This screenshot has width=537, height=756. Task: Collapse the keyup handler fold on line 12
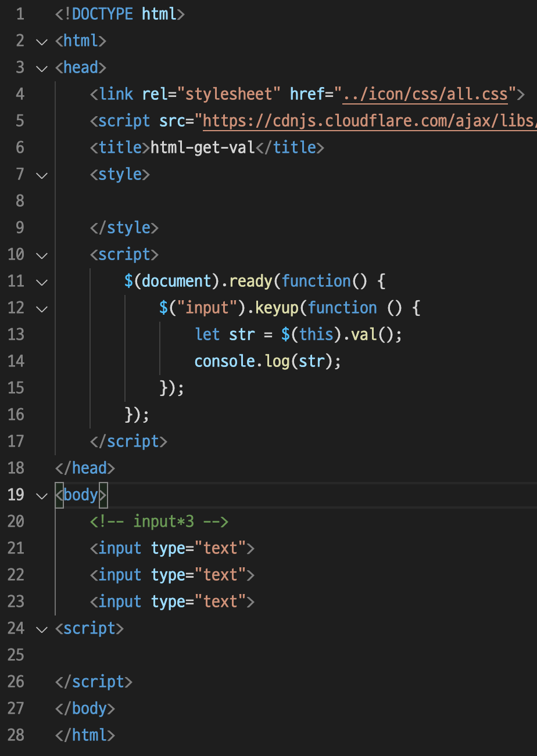click(x=41, y=308)
